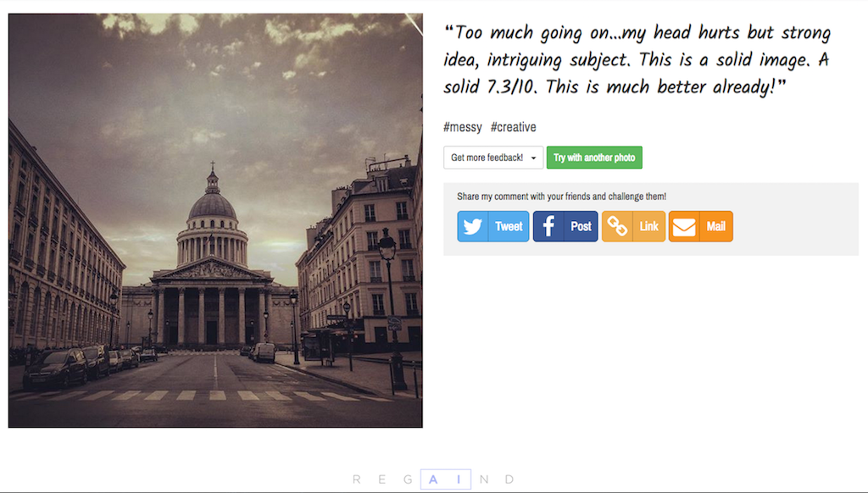Click the Facebook 'f' icon
Viewport: 868px width, 493px height.
548,226
